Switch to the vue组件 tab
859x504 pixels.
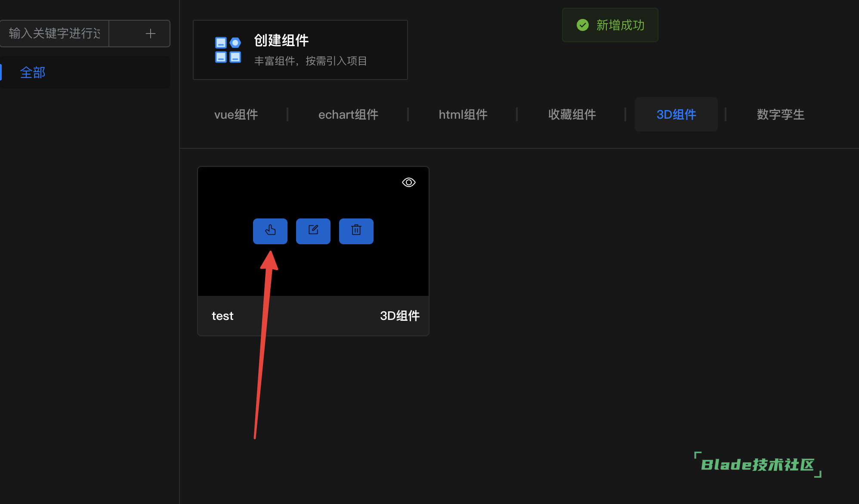click(x=236, y=114)
